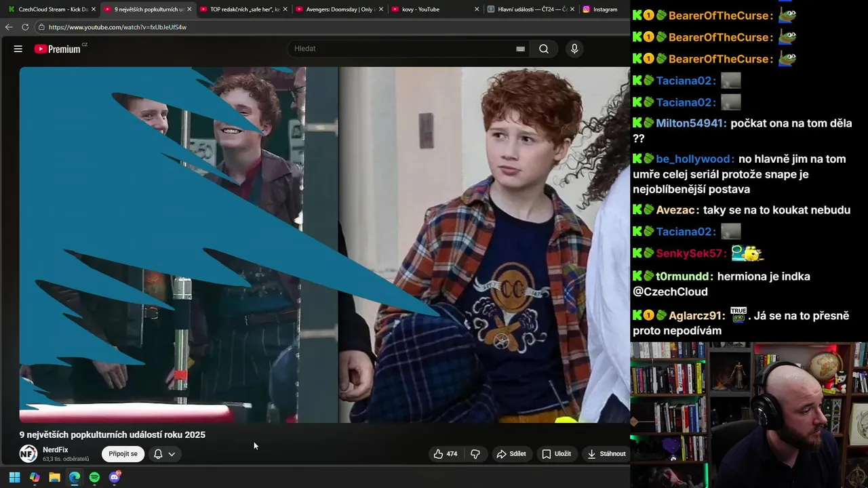The width and height of the screenshot is (868, 488).
Task: Expand notification options chevron
Action: coord(172,454)
